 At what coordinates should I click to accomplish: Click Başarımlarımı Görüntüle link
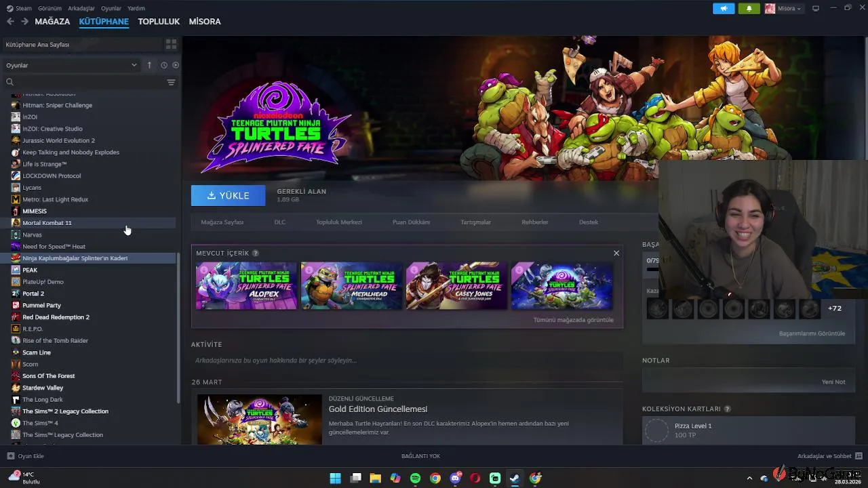pos(812,333)
